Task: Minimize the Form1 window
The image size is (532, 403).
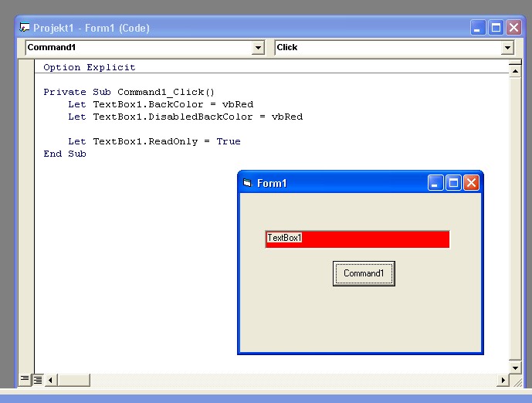Action: [x=436, y=183]
